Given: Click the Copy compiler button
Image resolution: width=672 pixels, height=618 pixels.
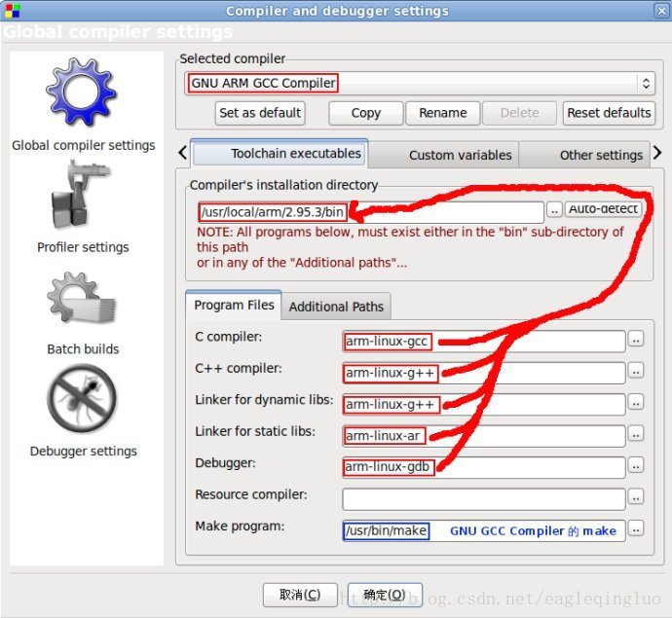Looking at the screenshot, I should pos(365,113).
